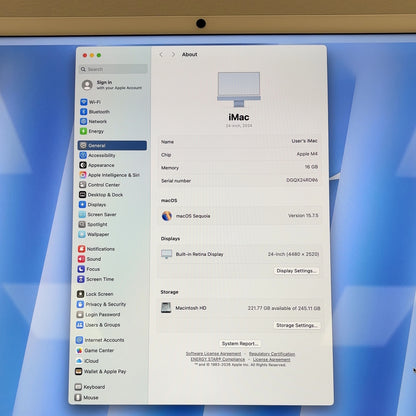Open Apple Intelligence & Siri icon
Screen dimensions: 416x416
[83, 175]
